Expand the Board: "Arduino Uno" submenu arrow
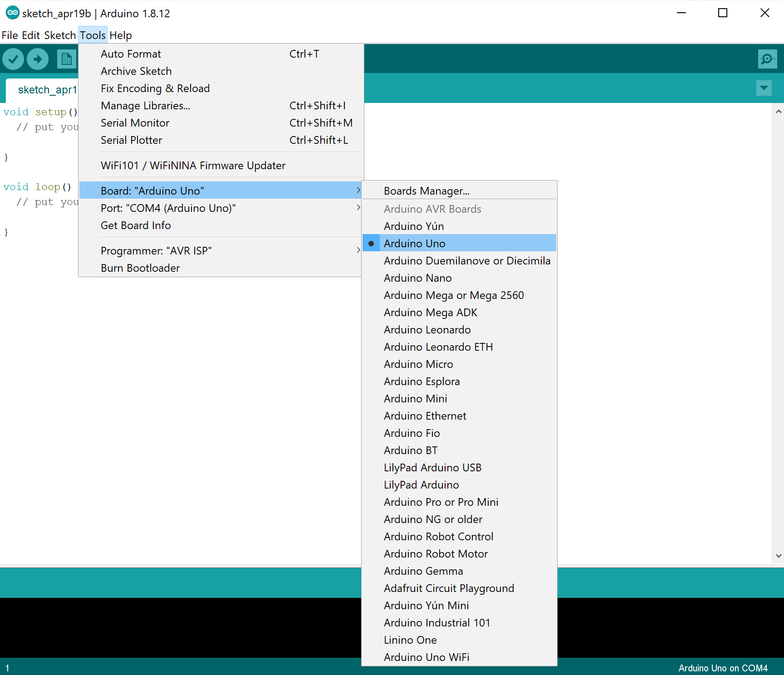Screen dimensions: 784x675 358,191
